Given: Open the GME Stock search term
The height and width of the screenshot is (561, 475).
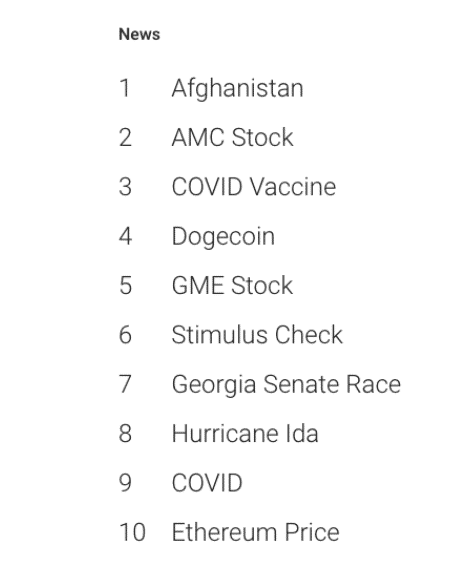Looking at the screenshot, I should pyautogui.click(x=232, y=286).
